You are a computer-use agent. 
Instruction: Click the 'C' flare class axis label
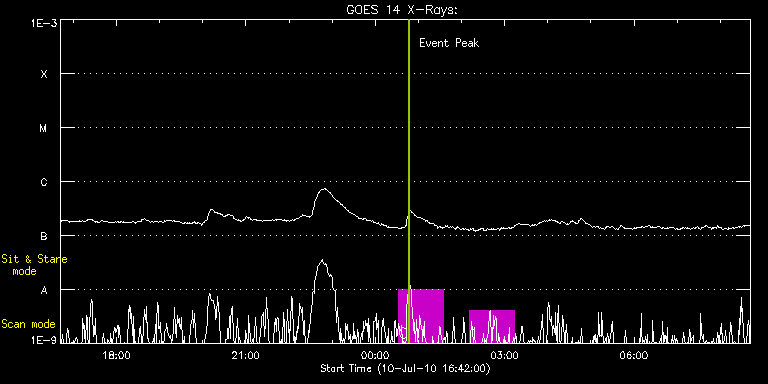(x=44, y=182)
